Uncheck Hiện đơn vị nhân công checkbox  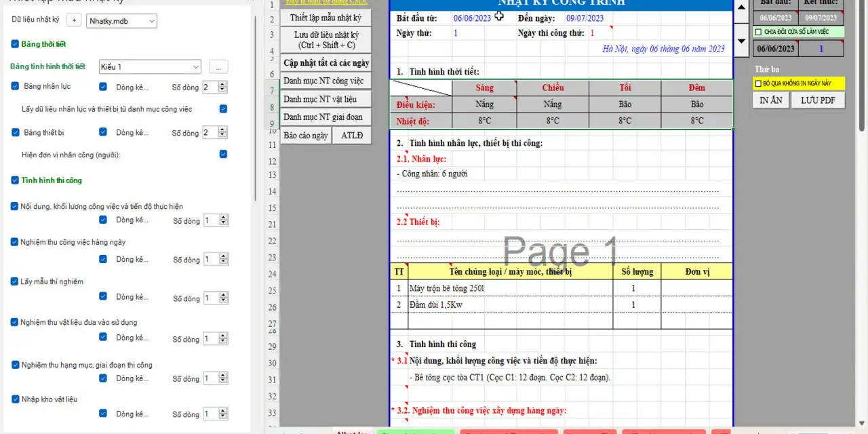click(223, 155)
